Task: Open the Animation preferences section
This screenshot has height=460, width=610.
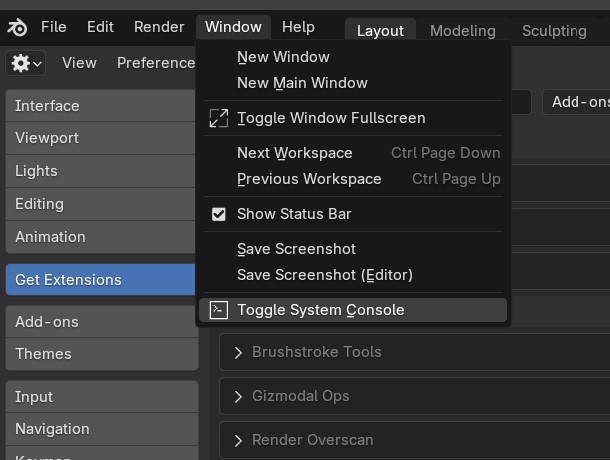Action: click(100, 237)
